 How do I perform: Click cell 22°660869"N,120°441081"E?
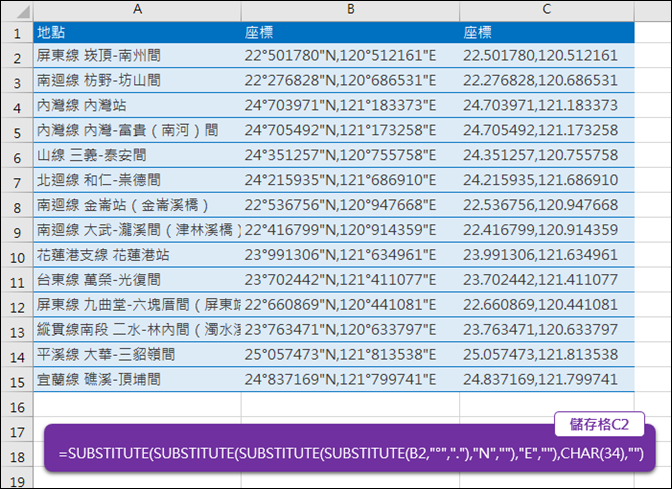coord(351,304)
